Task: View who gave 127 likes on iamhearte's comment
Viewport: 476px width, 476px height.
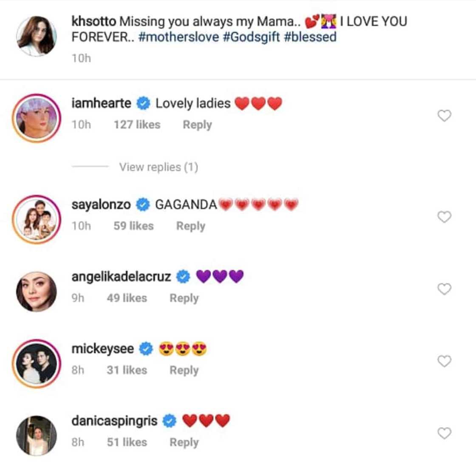Action: pyautogui.click(x=137, y=124)
